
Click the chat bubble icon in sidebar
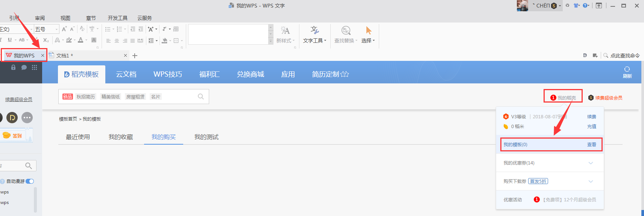coord(24,67)
